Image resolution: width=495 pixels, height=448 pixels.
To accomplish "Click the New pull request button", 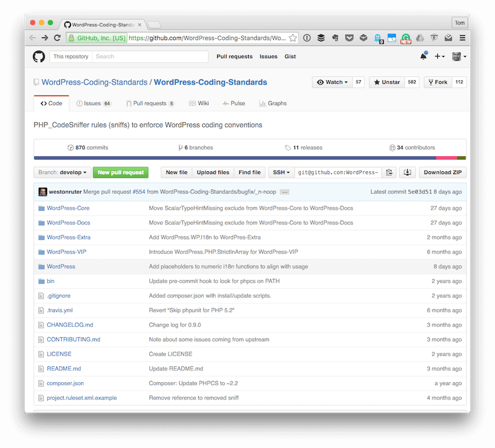I will [121, 172].
